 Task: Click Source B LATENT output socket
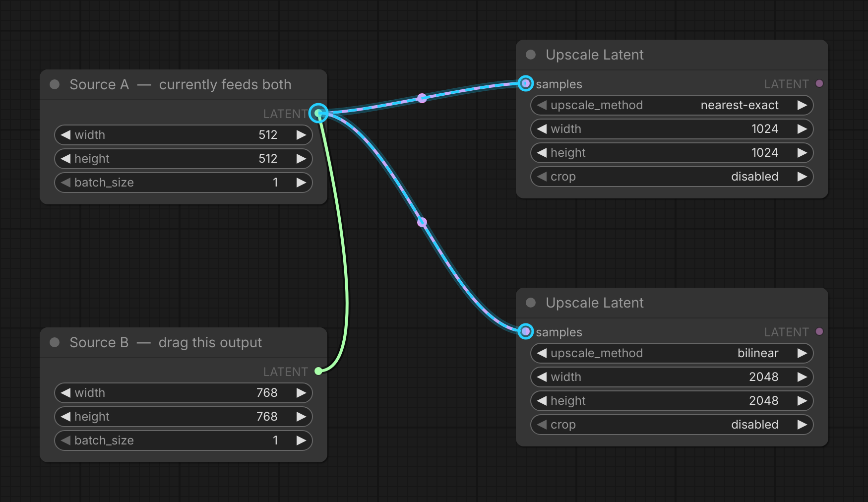pyautogui.click(x=318, y=371)
